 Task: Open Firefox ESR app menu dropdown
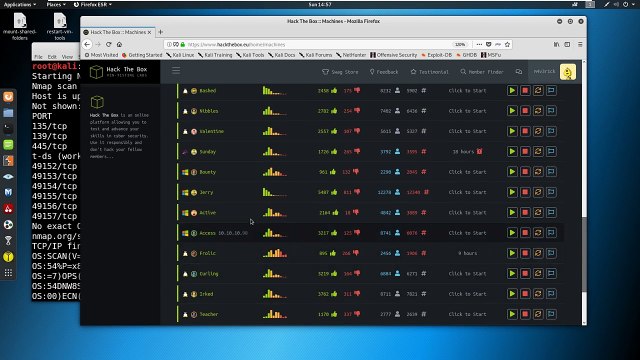[93, 4]
